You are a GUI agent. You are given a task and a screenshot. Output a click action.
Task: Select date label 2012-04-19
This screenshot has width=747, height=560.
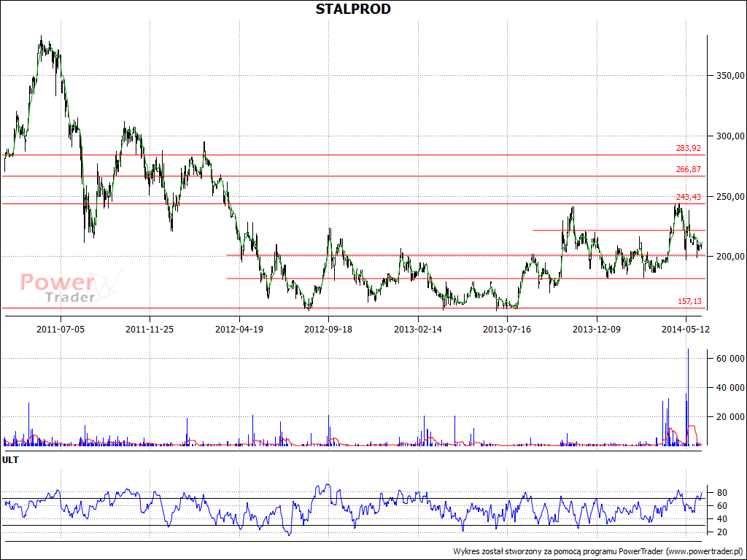[239, 329]
